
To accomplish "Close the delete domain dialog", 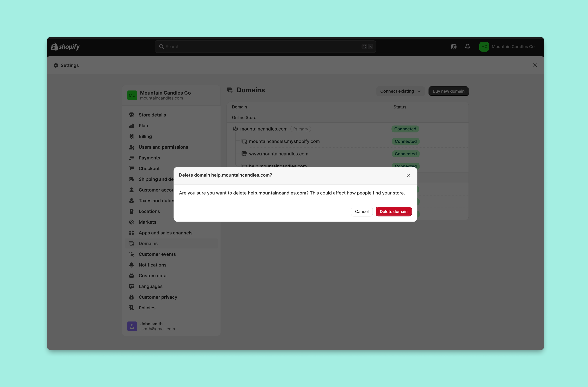I will point(408,176).
